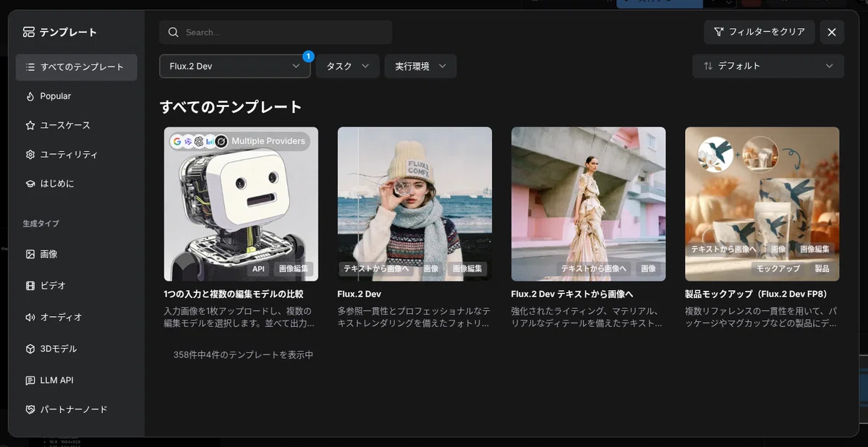Click the image icon beside 画像
Viewport: 868px width, 447px height.
tap(30, 254)
